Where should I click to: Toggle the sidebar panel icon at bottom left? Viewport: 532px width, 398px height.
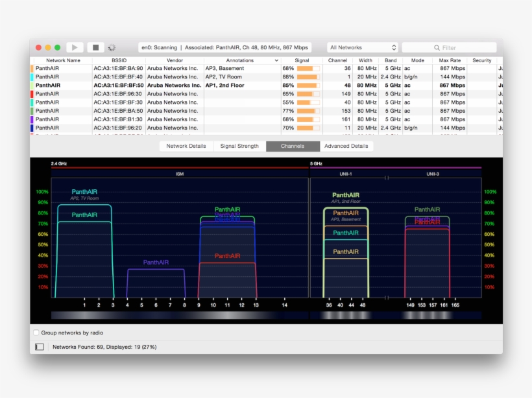pyautogui.click(x=38, y=347)
